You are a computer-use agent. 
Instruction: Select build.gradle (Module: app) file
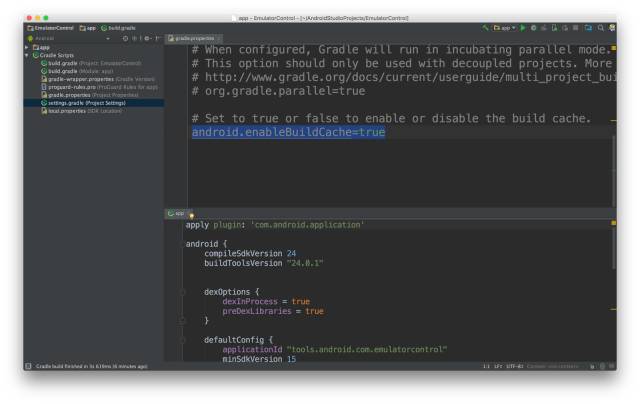77,71
